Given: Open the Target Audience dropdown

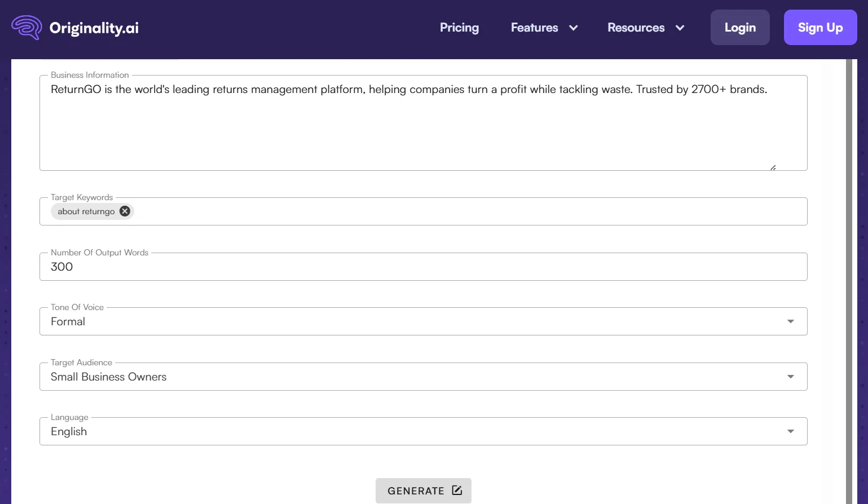Looking at the screenshot, I should click(424, 377).
